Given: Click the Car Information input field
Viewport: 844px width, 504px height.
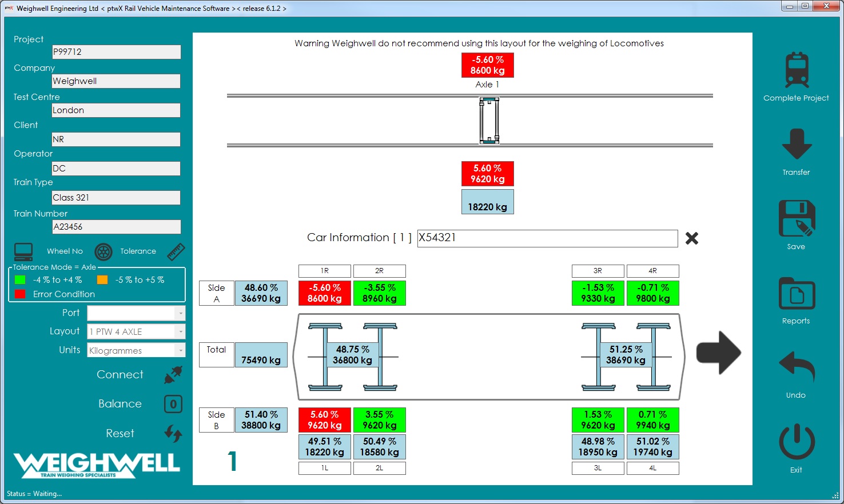Looking at the screenshot, I should [x=548, y=238].
